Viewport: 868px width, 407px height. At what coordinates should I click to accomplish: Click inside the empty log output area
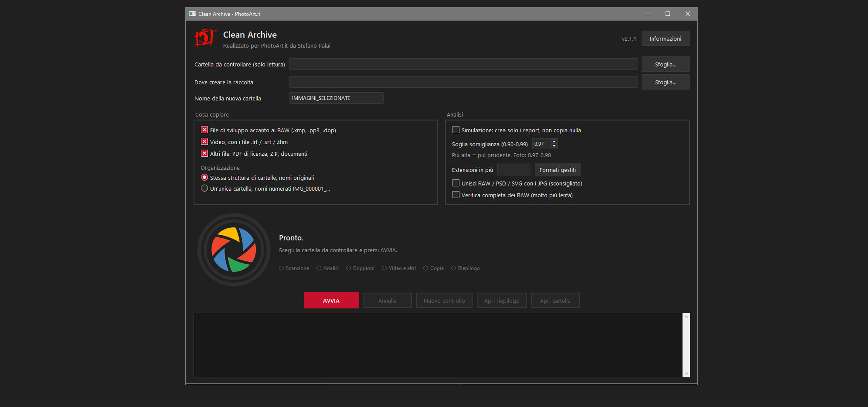(438, 345)
